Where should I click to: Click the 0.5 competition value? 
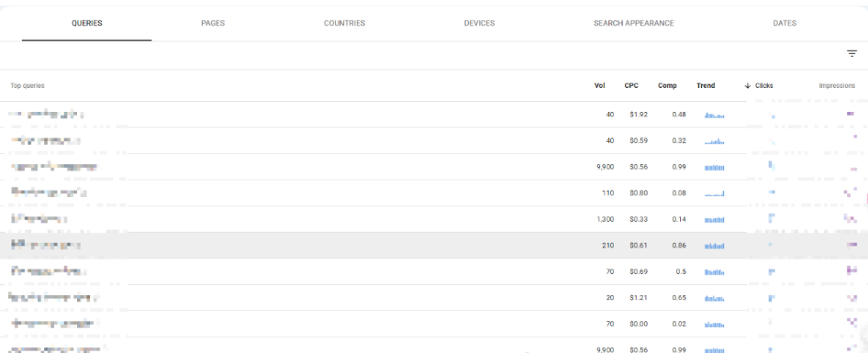point(681,271)
